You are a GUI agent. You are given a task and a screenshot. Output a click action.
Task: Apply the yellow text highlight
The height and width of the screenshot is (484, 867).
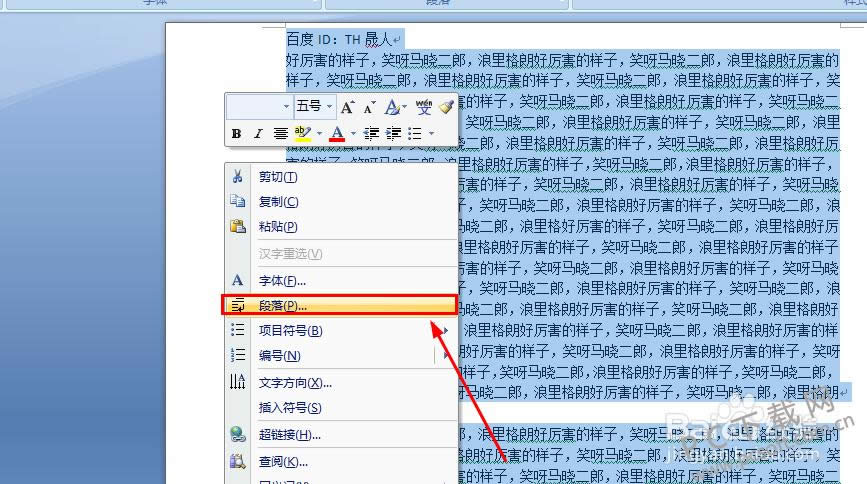tap(303, 133)
